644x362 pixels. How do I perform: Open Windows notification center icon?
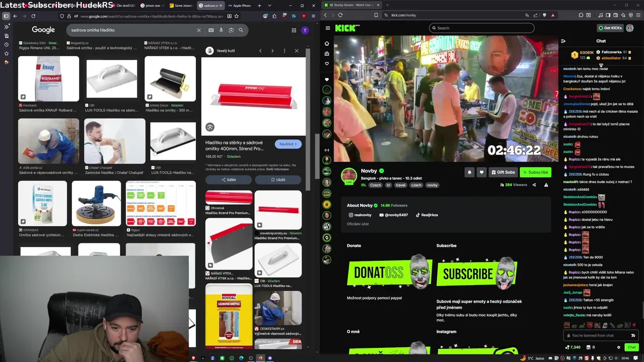636,358
